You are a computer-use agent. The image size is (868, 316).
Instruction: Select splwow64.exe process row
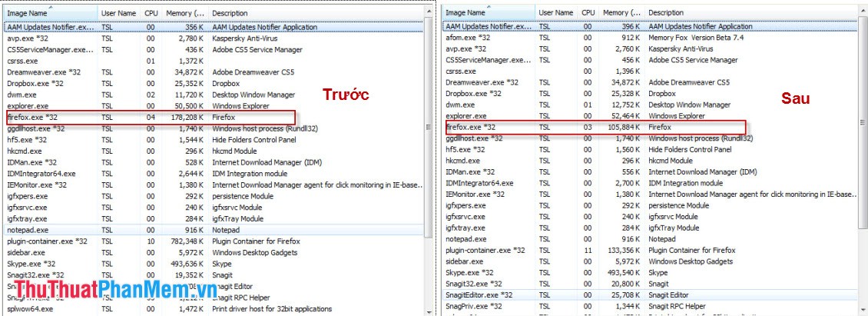214,309
